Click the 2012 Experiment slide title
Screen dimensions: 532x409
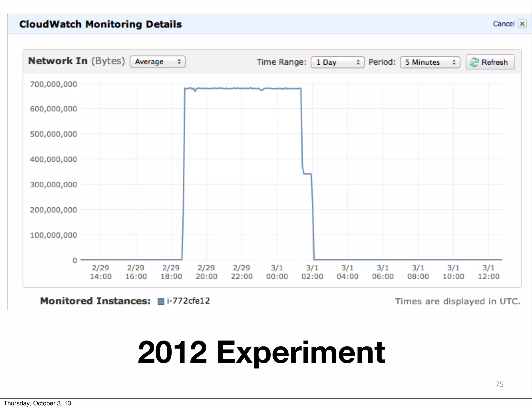[261, 352]
